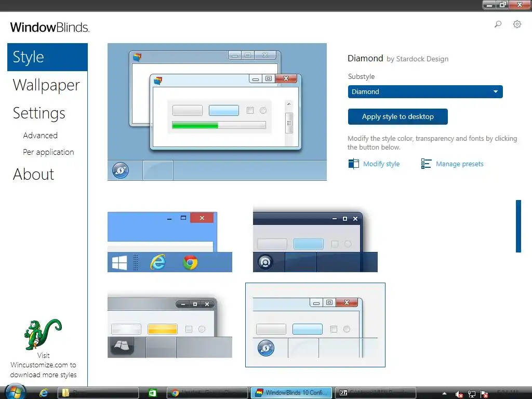Switch to the Chrome taskbar window
Screen dimensions: 532x399
coord(207,393)
